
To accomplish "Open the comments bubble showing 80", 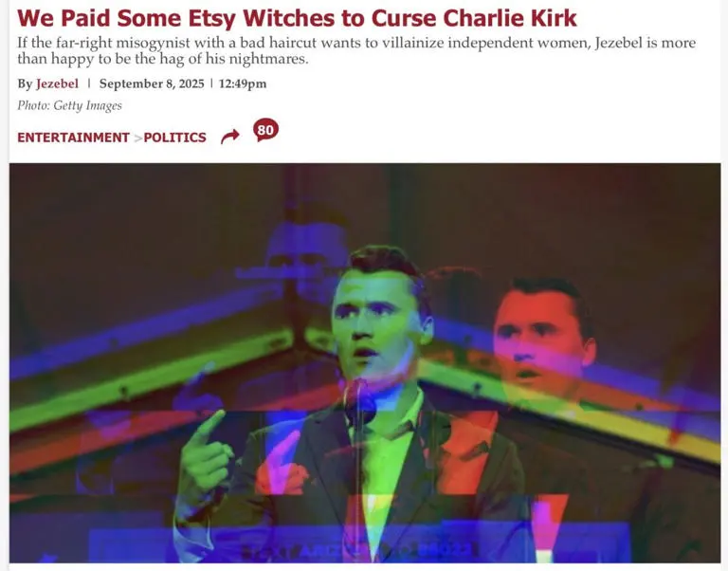I will pos(265,130).
